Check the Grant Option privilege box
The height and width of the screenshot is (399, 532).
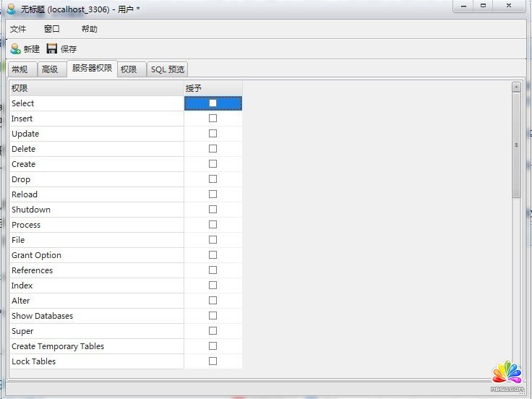213,255
